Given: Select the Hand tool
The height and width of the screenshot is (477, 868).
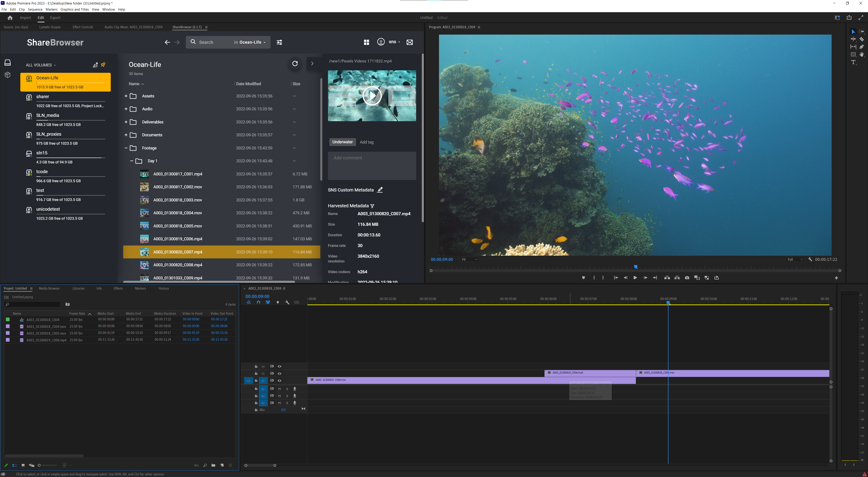Looking at the screenshot, I should tap(862, 55).
